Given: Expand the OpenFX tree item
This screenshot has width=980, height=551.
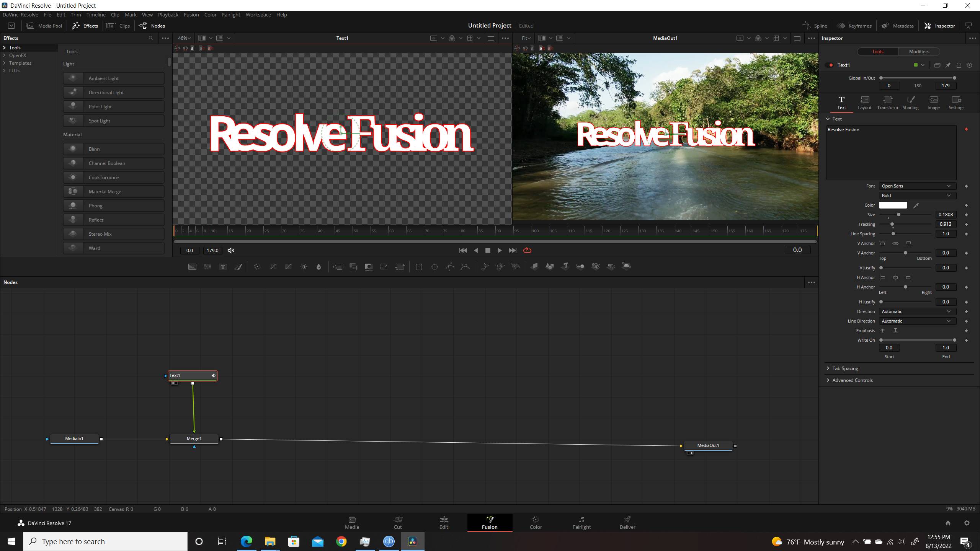Looking at the screenshot, I should click(x=5, y=55).
